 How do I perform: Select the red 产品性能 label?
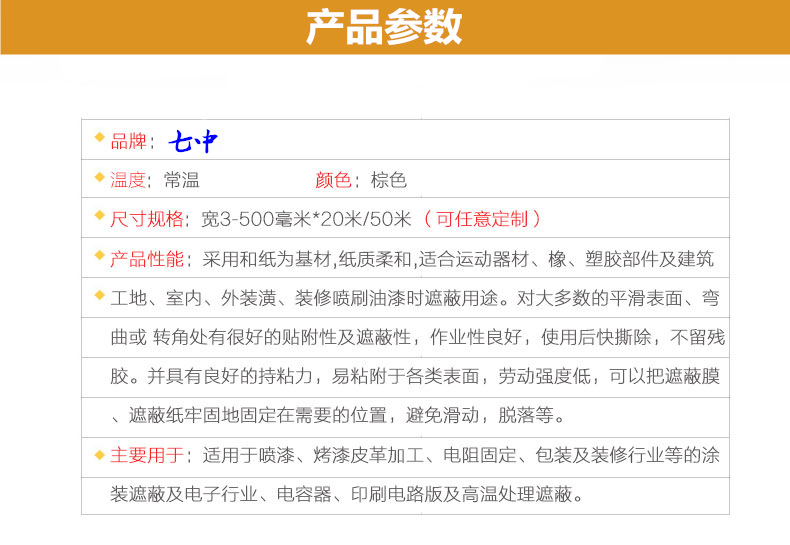pos(147,259)
